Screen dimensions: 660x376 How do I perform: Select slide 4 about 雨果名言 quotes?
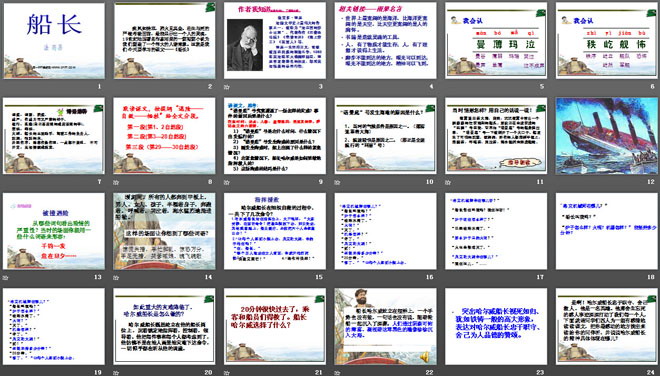(386, 40)
